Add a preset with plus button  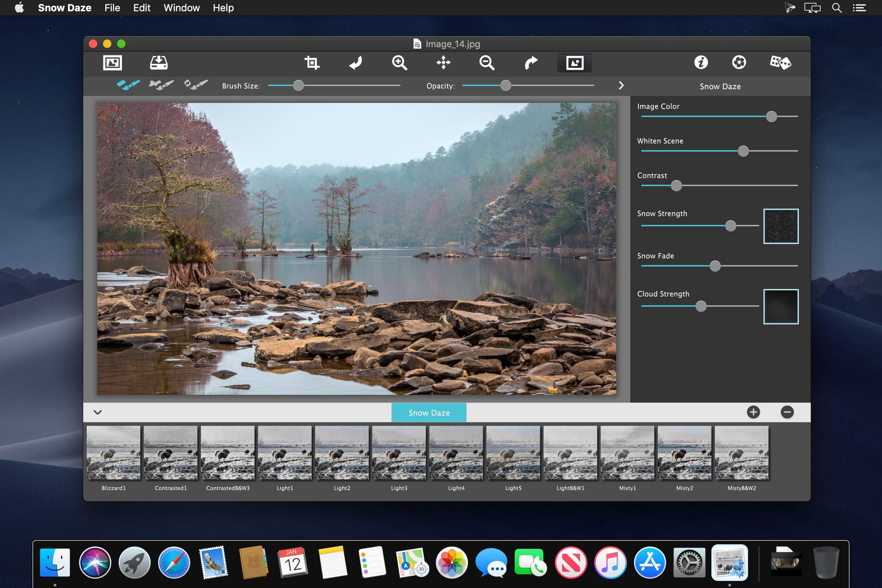click(753, 412)
